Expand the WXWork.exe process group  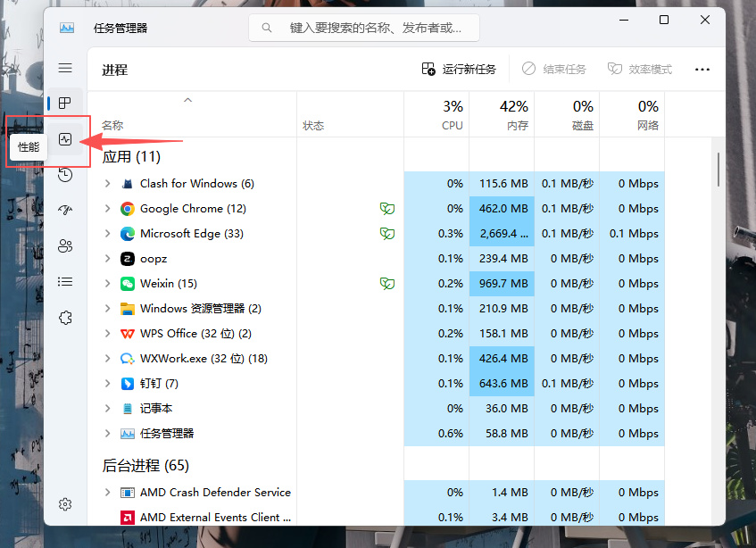pos(107,359)
